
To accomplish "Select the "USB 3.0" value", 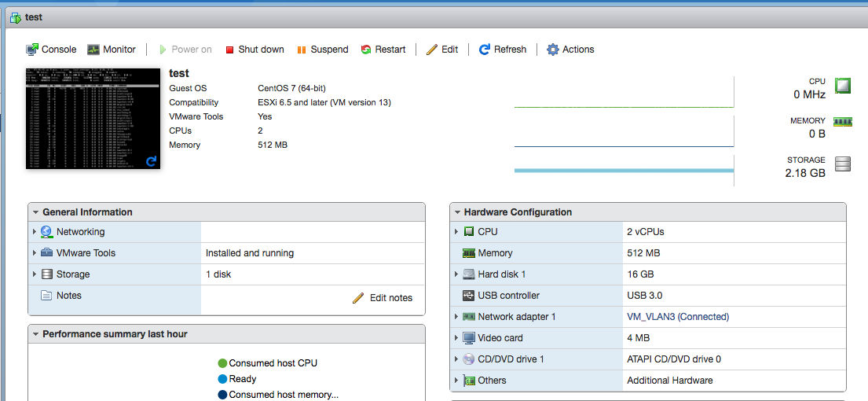I will point(645,295).
